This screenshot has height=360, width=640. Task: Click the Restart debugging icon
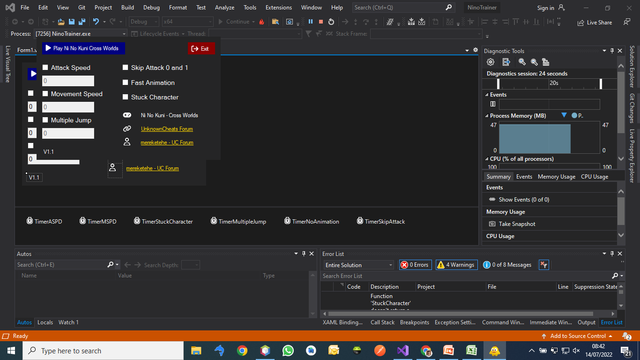tap(331, 22)
